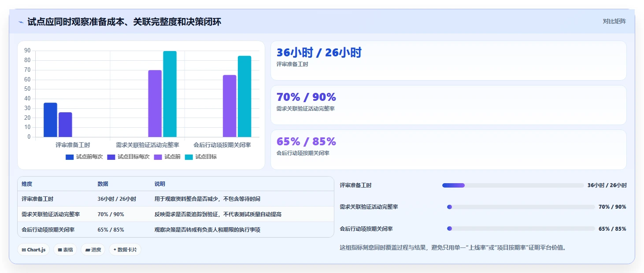Toggle the 试点目标每次 legend entry

point(128,157)
